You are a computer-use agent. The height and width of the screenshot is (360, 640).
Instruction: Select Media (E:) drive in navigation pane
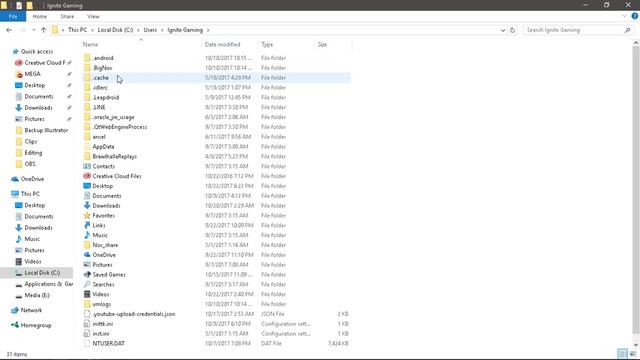(x=37, y=295)
